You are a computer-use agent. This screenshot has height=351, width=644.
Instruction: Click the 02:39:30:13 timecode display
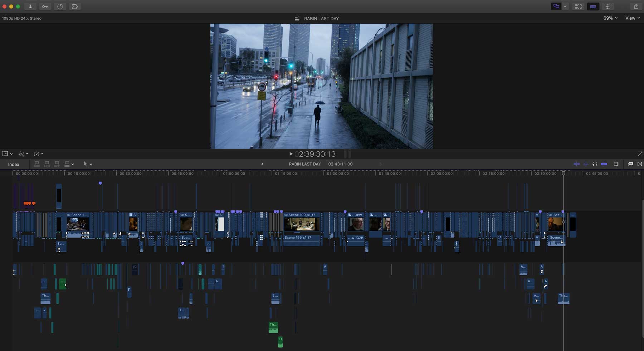315,154
